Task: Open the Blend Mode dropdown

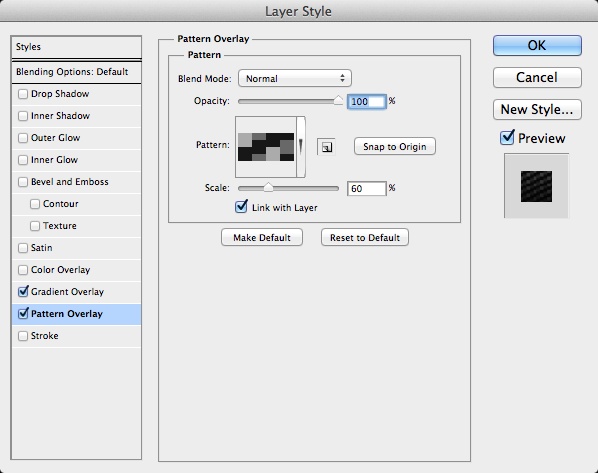Action: coord(295,78)
